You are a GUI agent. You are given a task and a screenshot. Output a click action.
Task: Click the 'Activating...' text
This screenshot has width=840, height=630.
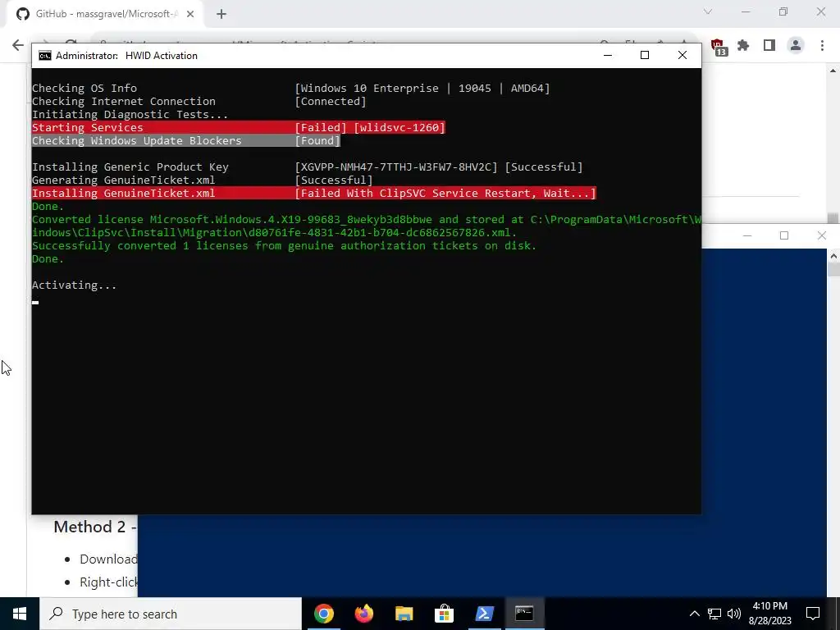click(74, 285)
